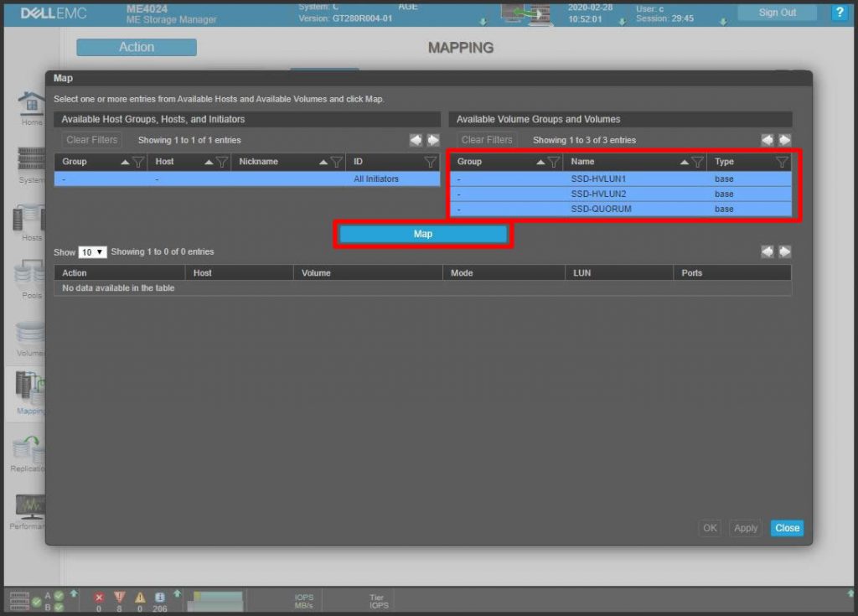
Task: Click the blue help question-mark icon
Action: click(839, 12)
